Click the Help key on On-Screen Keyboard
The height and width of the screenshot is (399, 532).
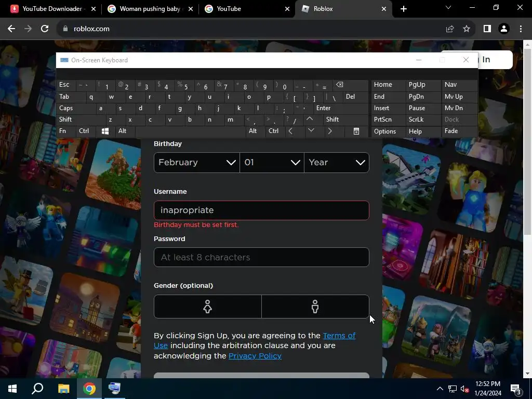[423, 131]
